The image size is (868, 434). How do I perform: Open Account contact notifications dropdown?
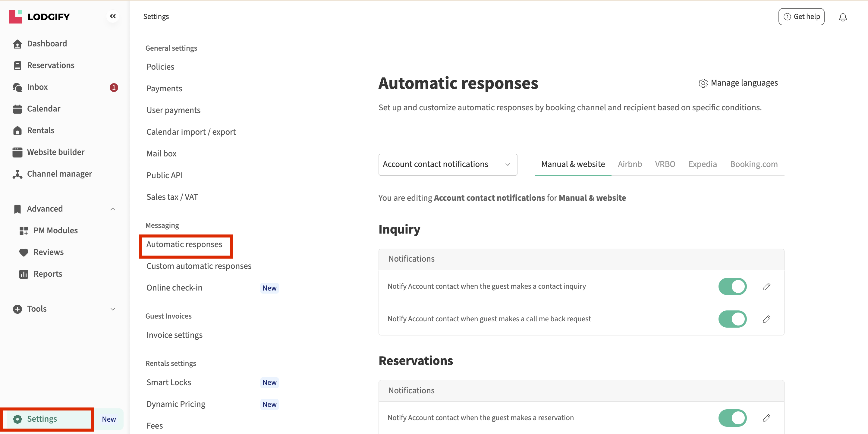click(x=448, y=165)
